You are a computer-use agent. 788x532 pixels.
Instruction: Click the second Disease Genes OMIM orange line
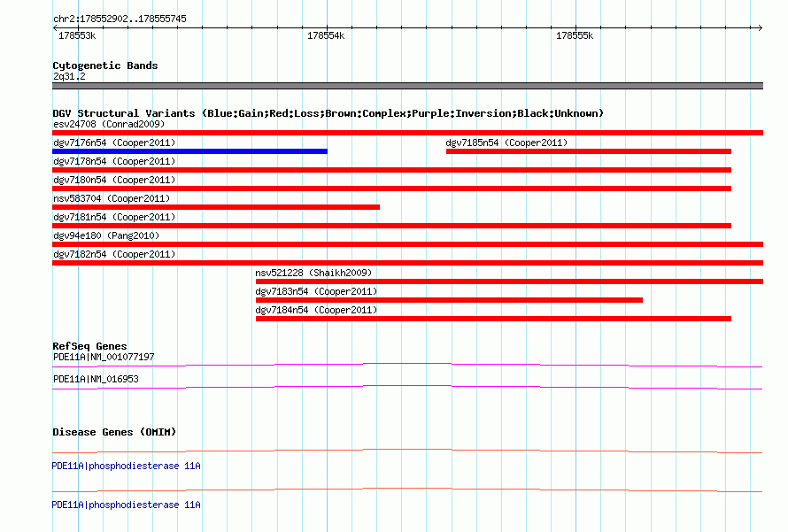[407, 490]
